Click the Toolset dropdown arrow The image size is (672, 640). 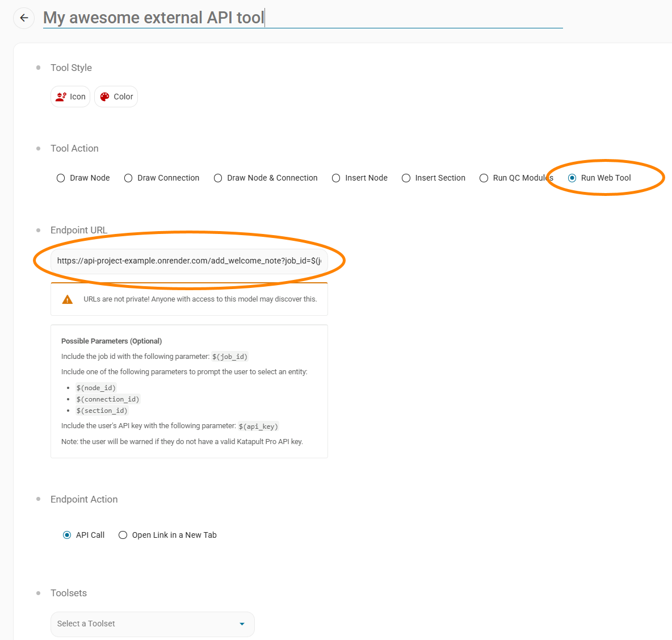[242, 624]
